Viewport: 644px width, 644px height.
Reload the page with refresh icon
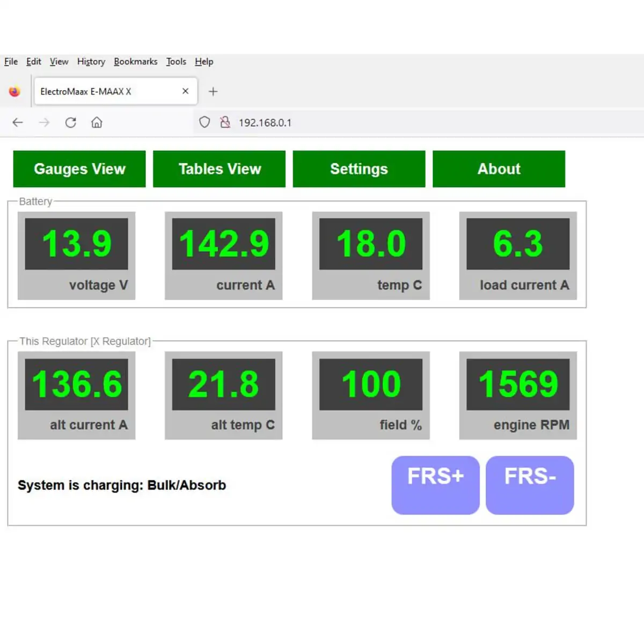point(70,122)
